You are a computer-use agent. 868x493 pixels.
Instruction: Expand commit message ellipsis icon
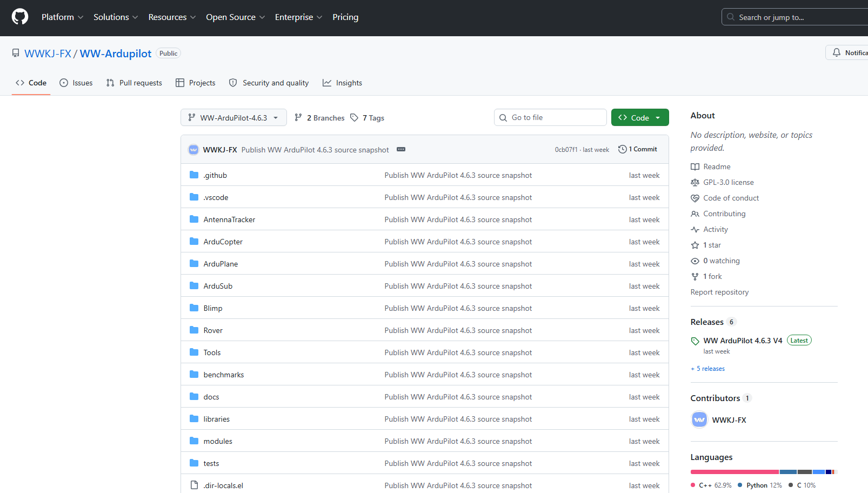click(x=401, y=149)
